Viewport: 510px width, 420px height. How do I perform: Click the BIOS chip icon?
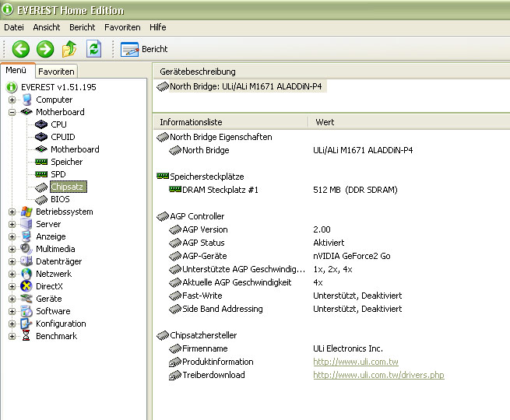coord(41,199)
